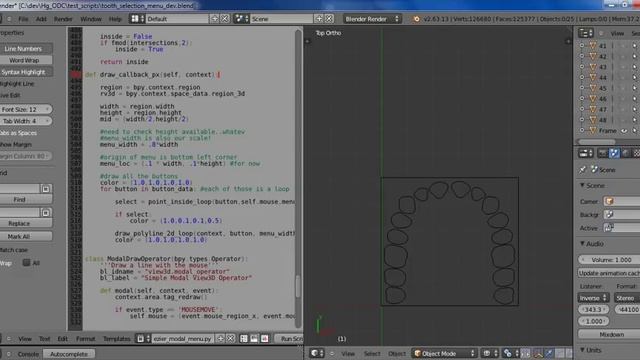Toggle selectability of object 41
The image size is (640, 360).
634,46
